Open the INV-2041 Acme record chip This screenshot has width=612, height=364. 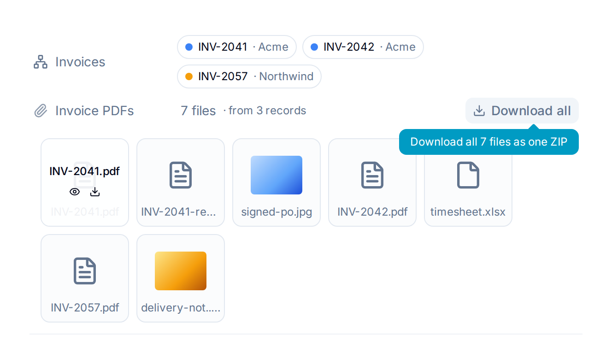(237, 47)
